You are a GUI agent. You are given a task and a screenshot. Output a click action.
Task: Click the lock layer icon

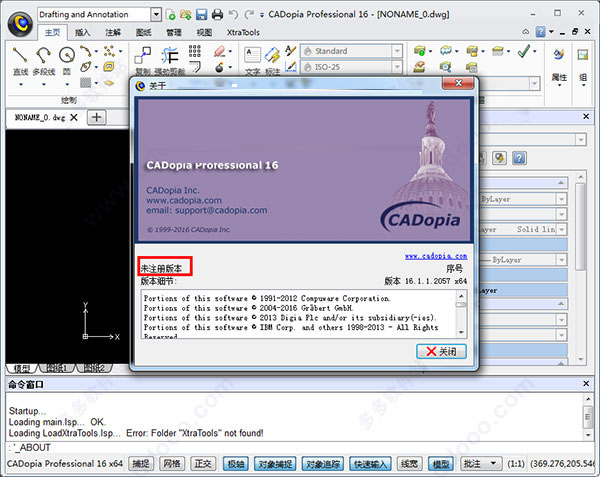(x=472, y=50)
